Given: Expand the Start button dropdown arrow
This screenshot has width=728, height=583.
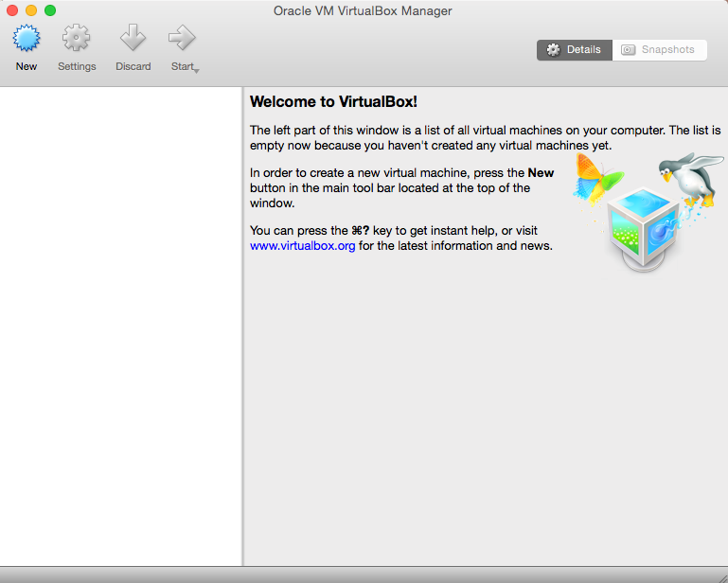Looking at the screenshot, I should click(196, 70).
